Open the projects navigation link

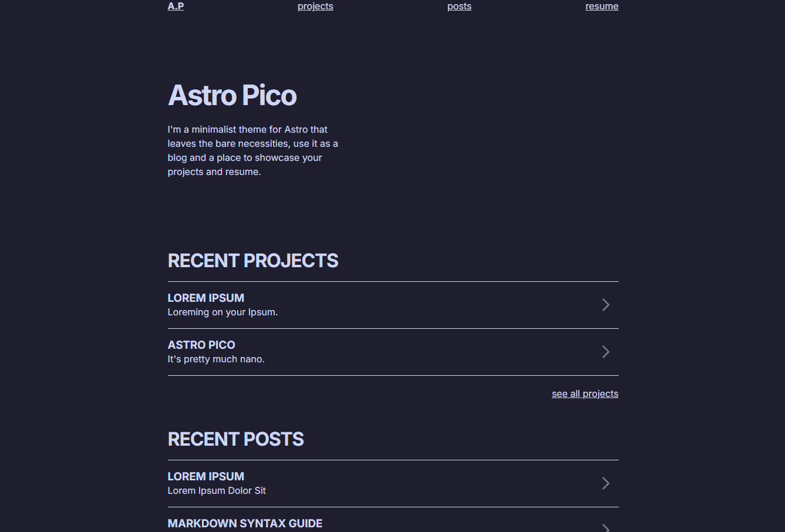315,6
